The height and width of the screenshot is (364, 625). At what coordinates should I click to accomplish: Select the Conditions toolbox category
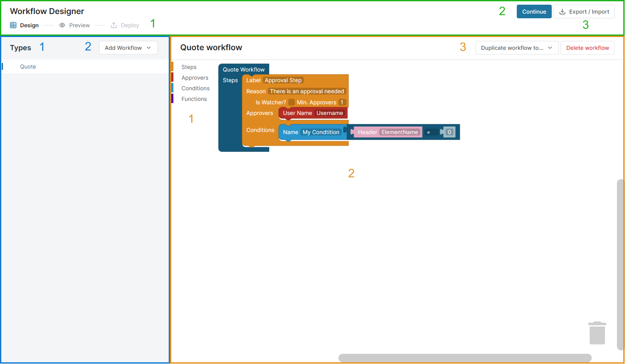tap(195, 88)
